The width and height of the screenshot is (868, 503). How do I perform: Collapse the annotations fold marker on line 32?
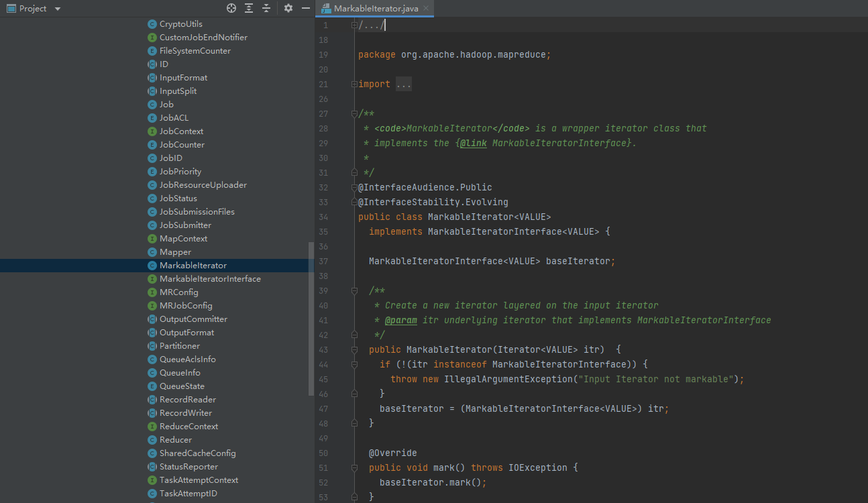pyautogui.click(x=354, y=187)
